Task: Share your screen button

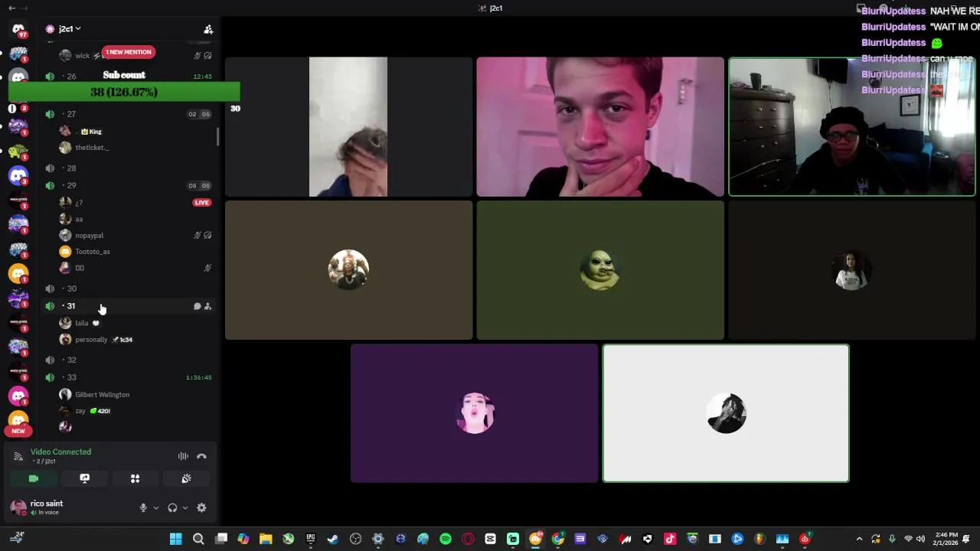Action: tap(84, 478)
